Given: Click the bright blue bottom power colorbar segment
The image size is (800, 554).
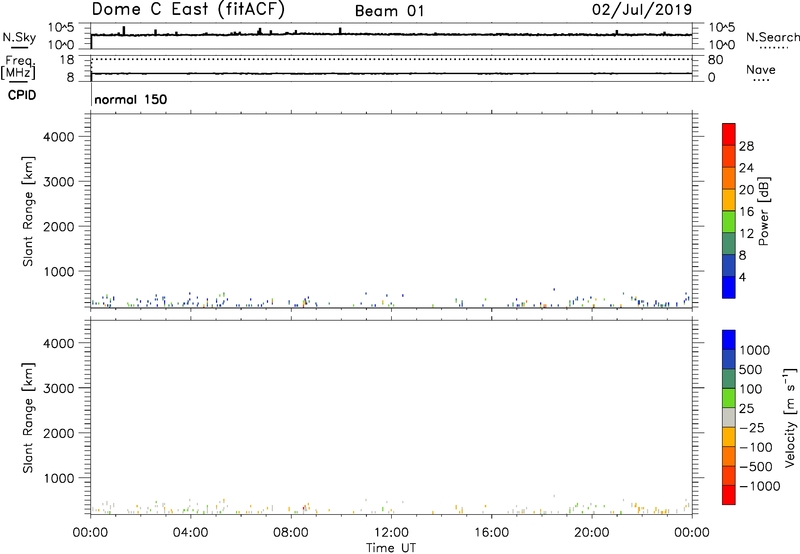Looking at the screenshot, I should [729, 287].
